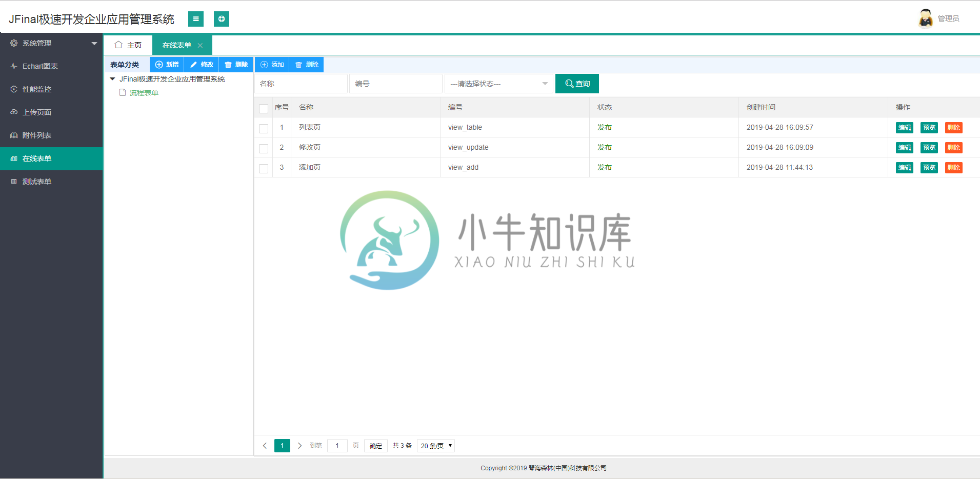Click 发布 status in the 列表页 row

point(605,127)
